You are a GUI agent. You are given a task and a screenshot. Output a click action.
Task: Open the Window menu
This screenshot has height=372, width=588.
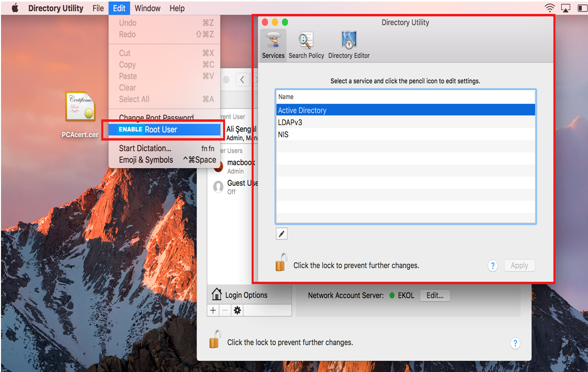coord(147,8)
